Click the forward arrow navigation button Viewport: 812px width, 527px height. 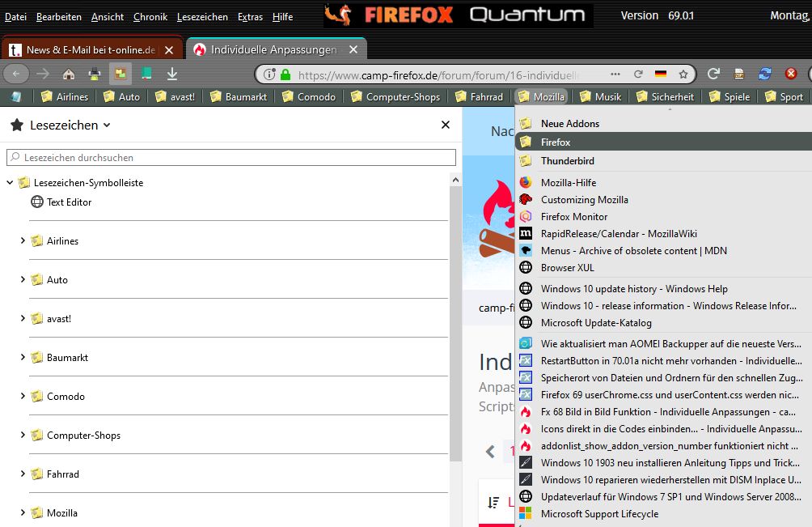pos(43,74)
